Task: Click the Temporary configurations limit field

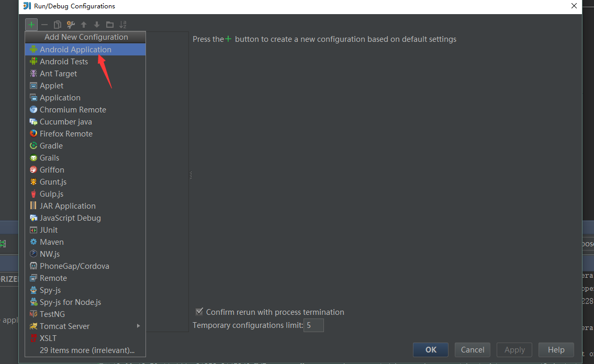Action: coord(313,325)
